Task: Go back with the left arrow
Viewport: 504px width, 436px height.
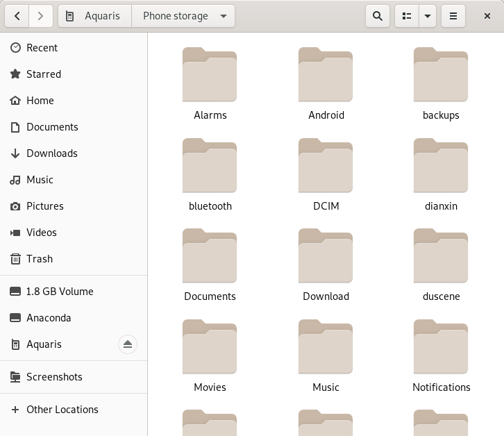Action: click(x=17, y=16)
